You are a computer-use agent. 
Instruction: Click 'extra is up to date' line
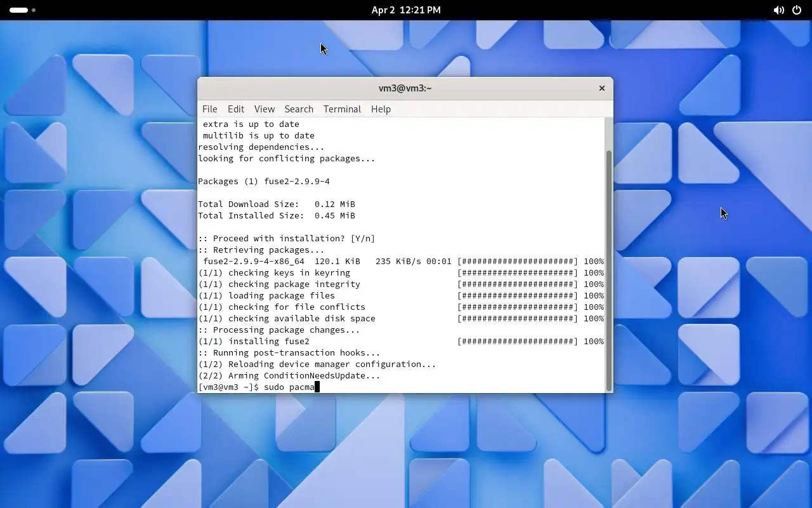click(x=251, y=124)
